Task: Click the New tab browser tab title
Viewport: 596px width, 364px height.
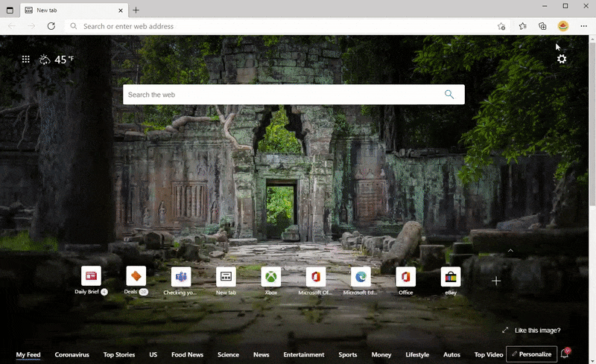Action: [x=47, y=10]
